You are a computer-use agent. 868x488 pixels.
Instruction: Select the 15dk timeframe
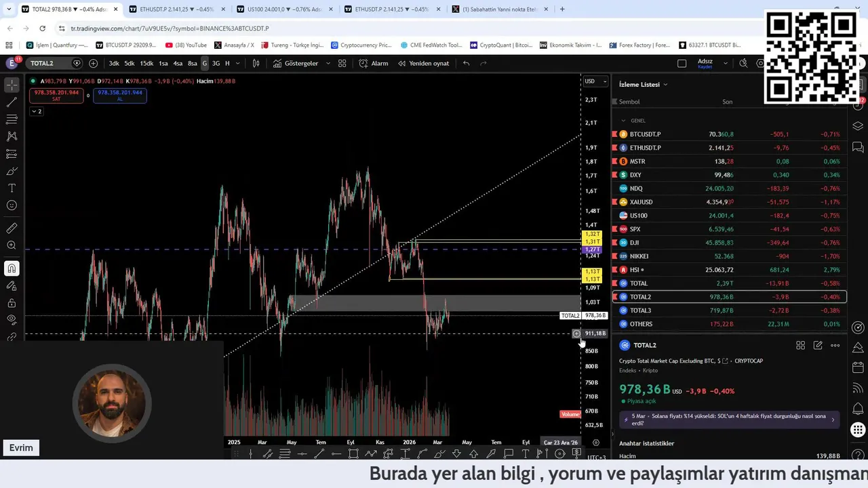pyautogui.click(x=146, y=63)
